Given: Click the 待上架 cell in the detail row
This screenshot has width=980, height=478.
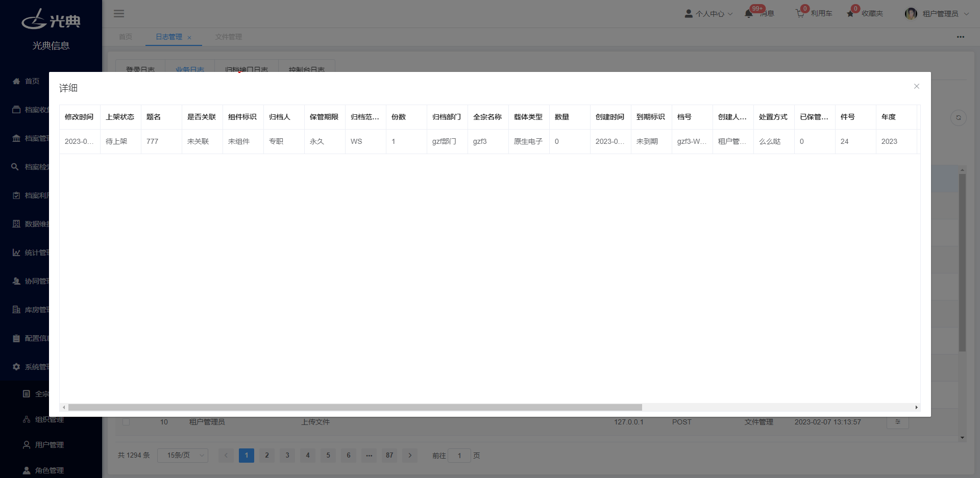Looking at the screenshot, I should [120, 141].
